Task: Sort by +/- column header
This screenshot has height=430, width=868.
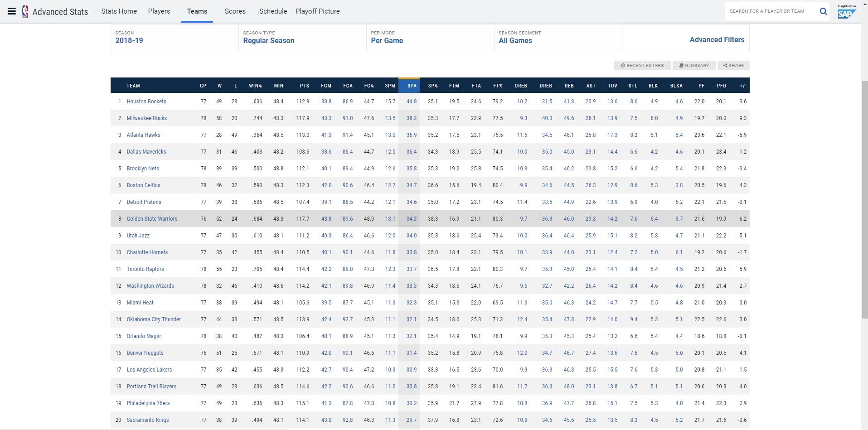Action: pyautogui.click(x=743, y=86)
